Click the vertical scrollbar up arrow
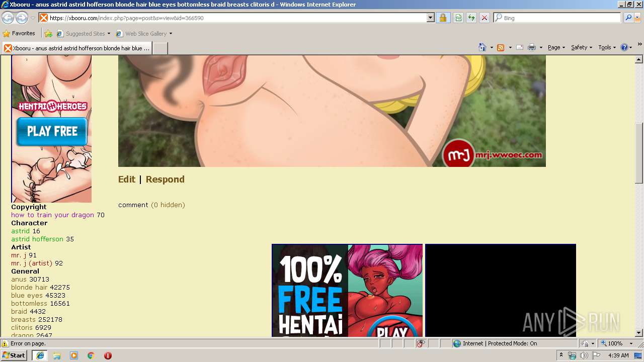Image resolution: width=644 pixels, height=362 pixels. (x=639, y=59)
